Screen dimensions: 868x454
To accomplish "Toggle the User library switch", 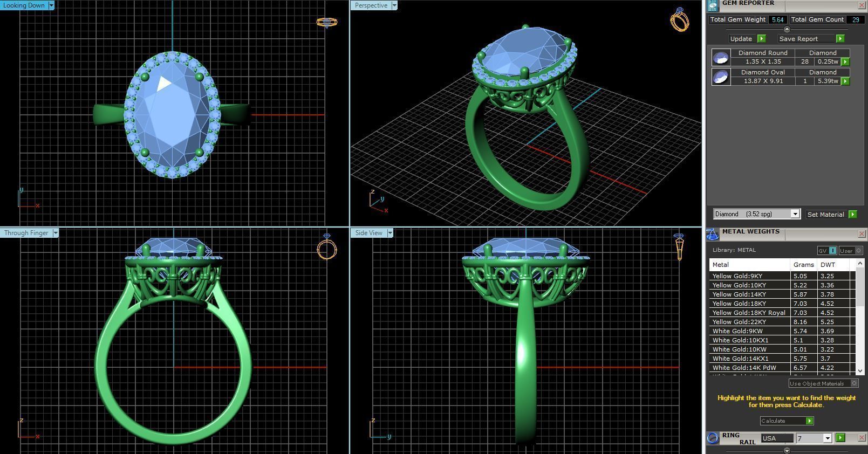I will coord(851,251).
